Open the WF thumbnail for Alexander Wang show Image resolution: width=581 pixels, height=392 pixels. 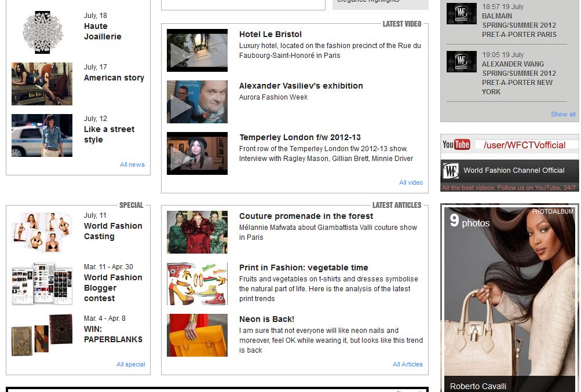[461, 61]
